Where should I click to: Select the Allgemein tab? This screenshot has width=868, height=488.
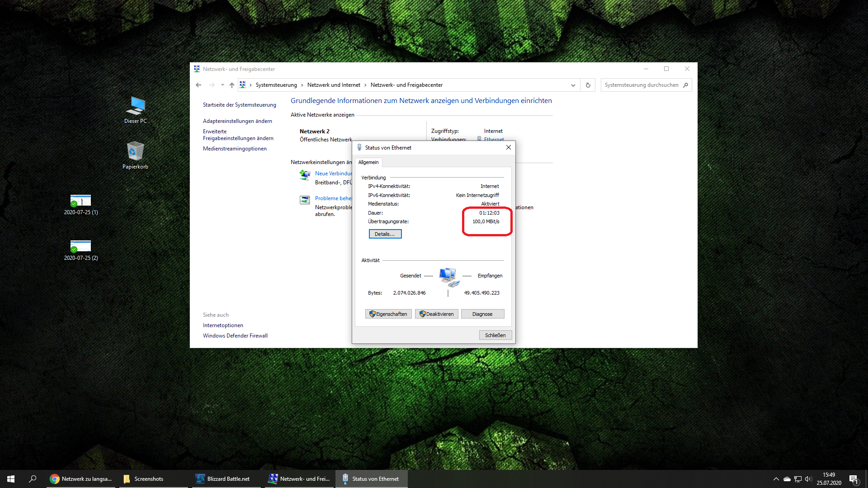(x=368, y=162)
